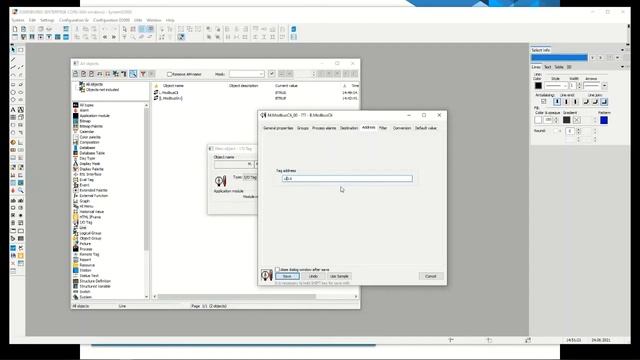
Task: Click the Tag address input field
Action: [347, 179]
